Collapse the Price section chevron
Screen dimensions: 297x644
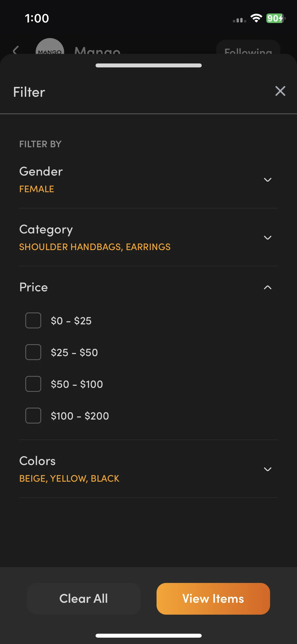268,287
